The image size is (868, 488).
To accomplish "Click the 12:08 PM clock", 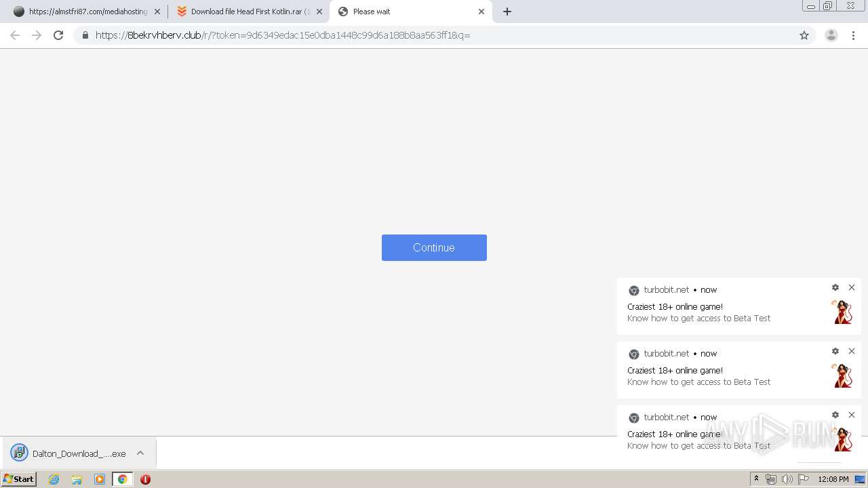I will (833, 479).
